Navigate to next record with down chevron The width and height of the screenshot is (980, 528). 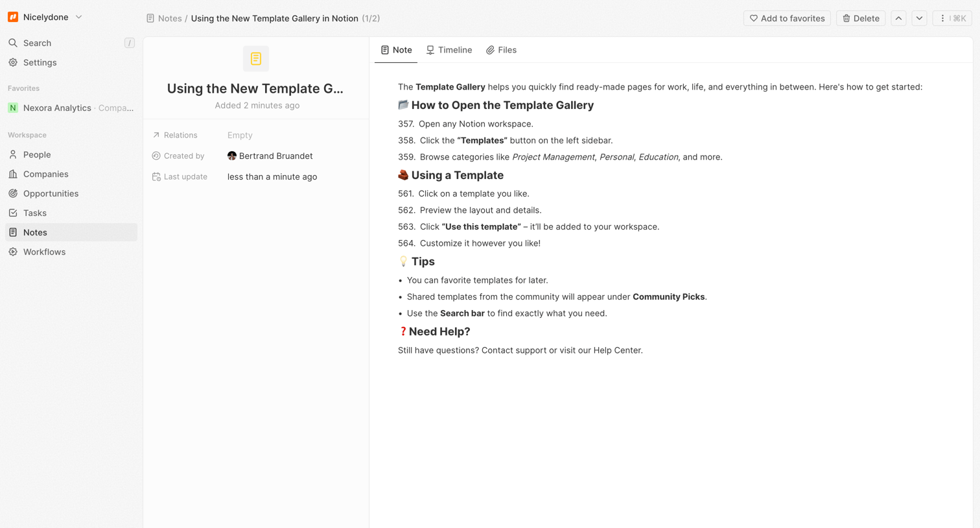tap(919, 18)
